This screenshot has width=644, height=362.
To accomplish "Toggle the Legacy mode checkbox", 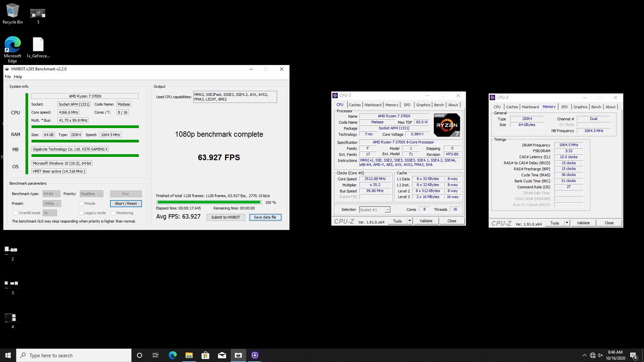I will click(81, 213).
